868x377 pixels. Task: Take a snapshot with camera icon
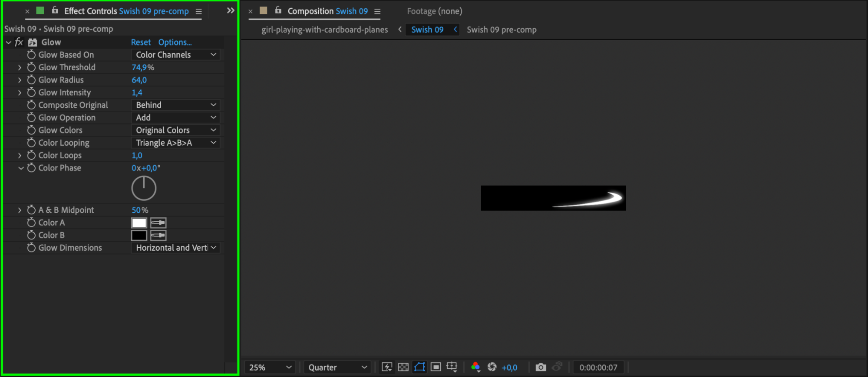click(x=541, y=367)
